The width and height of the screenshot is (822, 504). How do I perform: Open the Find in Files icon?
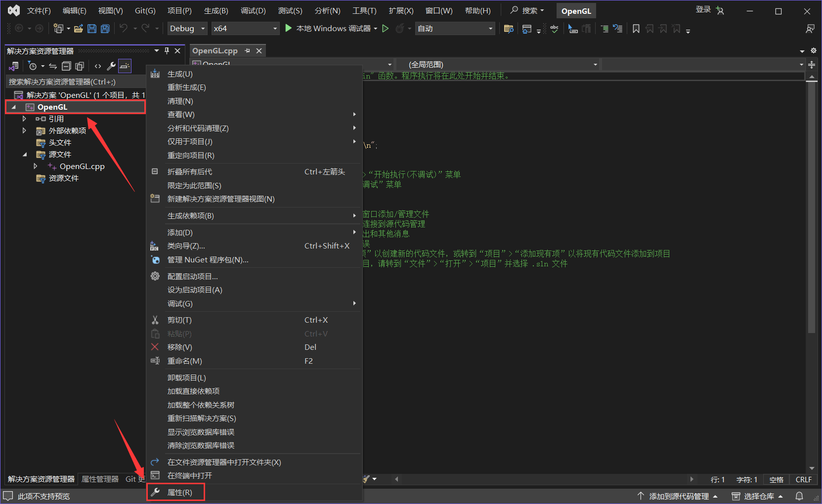(509, 29)
